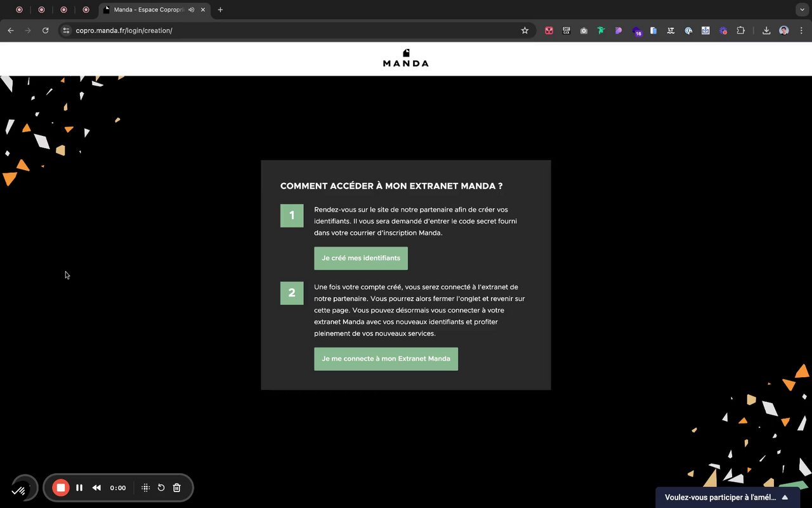This screenshot has height=508, width=812.
Task: Open the blue cursor-circle extension icon
Action: pos(688,30)
